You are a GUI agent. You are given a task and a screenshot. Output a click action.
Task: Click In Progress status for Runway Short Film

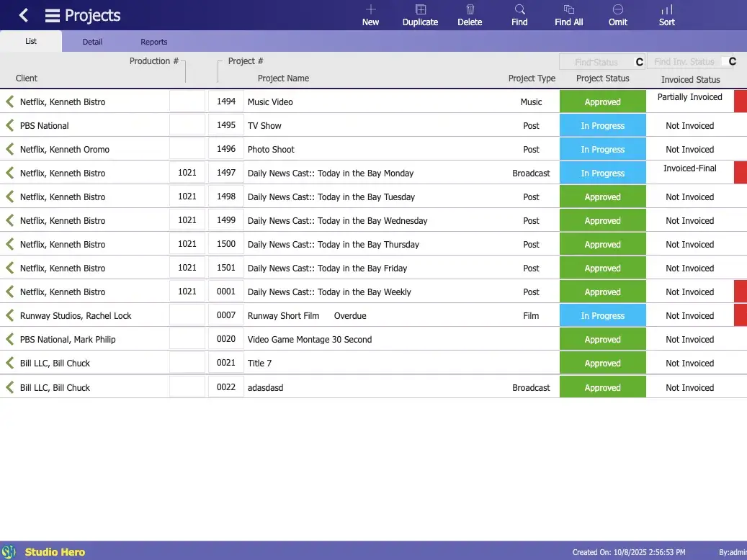tap(603, 315)
